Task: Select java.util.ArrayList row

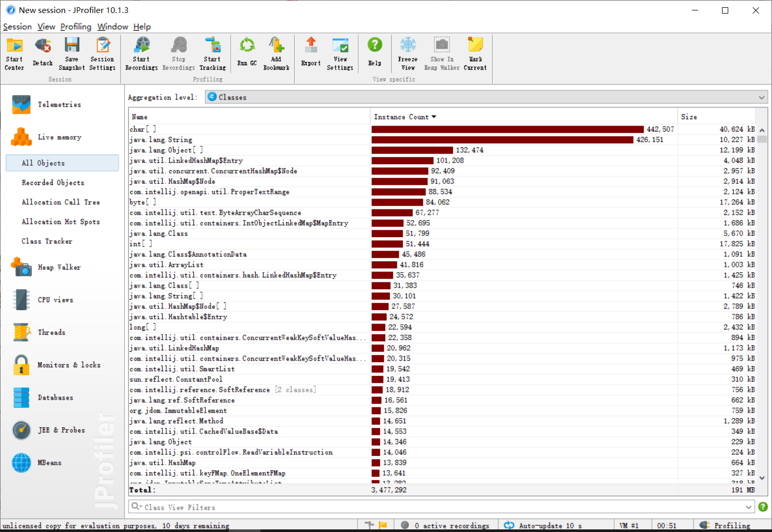Action: pos(443,265)
